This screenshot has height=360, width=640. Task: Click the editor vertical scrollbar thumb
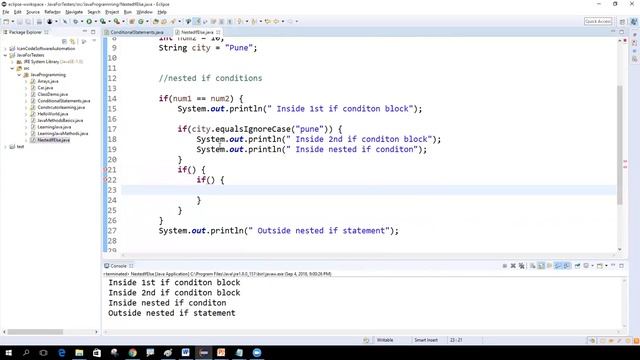[x=620, y=145]
